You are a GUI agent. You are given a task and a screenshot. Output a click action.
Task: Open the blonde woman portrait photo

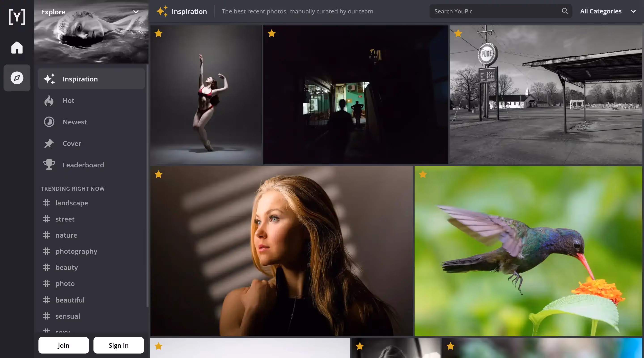281,251
